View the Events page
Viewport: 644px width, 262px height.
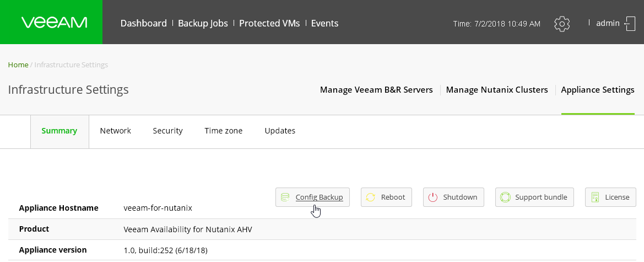(324, 24)
